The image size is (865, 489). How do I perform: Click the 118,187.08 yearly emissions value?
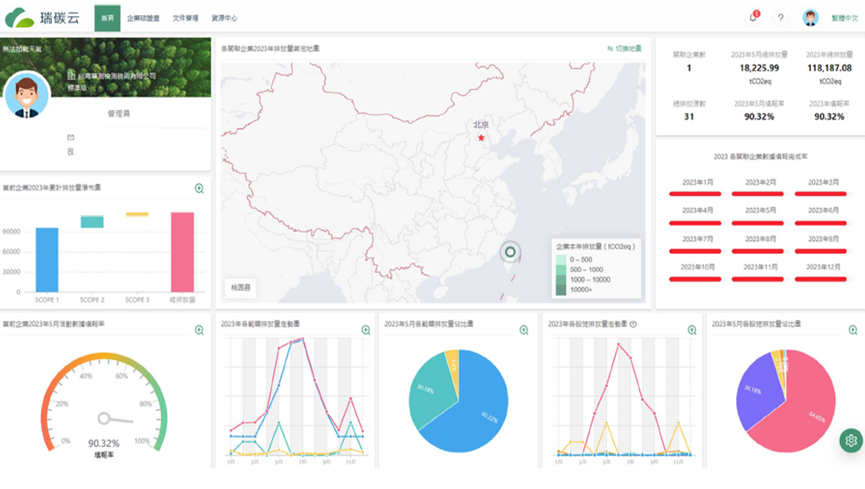pyautogui.click(x=829, y=68)
